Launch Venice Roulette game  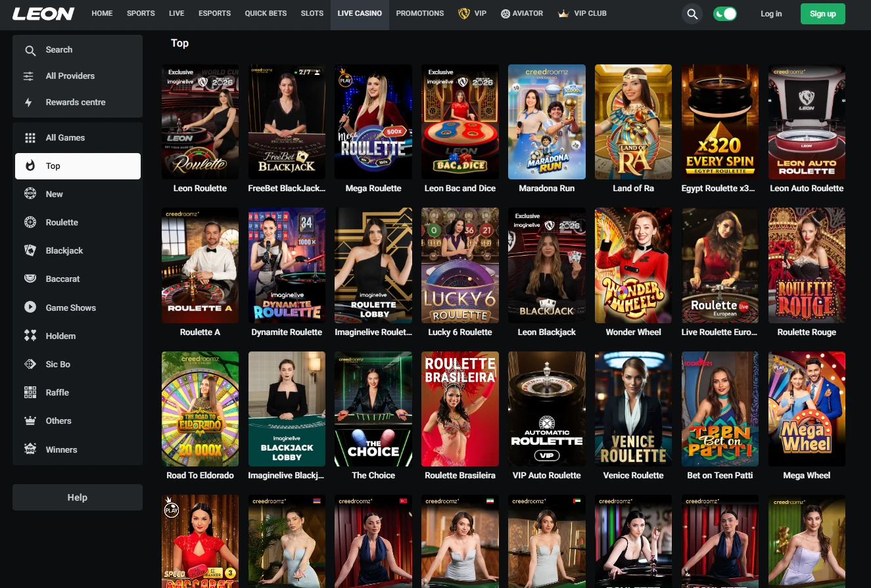pyautogui.click(x=634, y=409)
